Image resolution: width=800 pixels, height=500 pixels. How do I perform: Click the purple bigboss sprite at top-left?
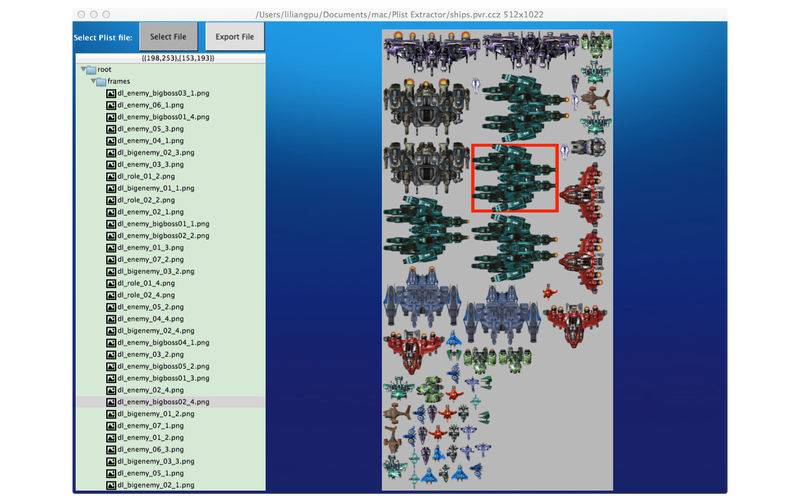click(x=432, y=52)
